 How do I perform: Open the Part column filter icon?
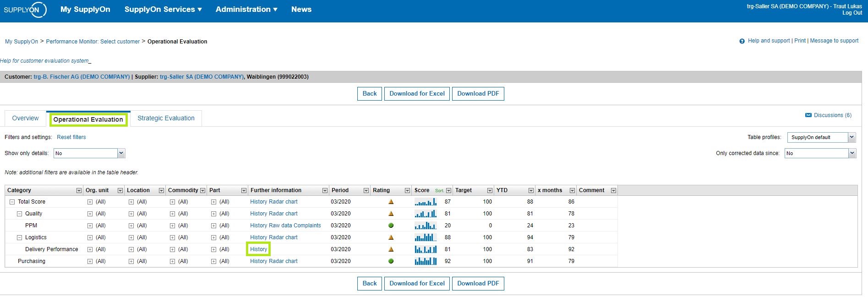(244, 191)
